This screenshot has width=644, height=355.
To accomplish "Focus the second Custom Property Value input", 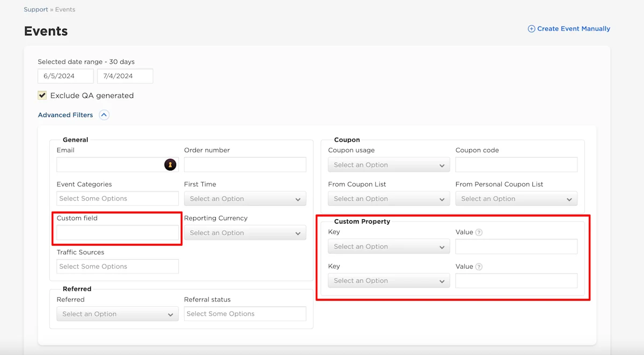I will 516,280.
